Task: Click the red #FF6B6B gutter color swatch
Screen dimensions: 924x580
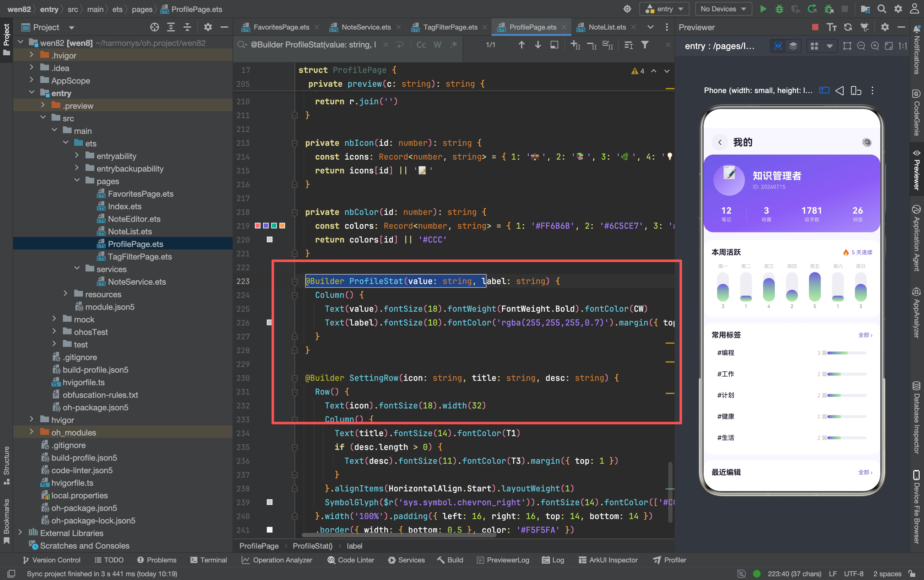Action: point(258,226)
